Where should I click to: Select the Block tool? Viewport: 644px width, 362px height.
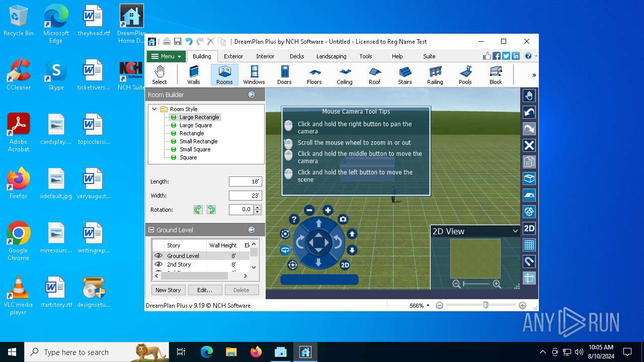point(496,74)
